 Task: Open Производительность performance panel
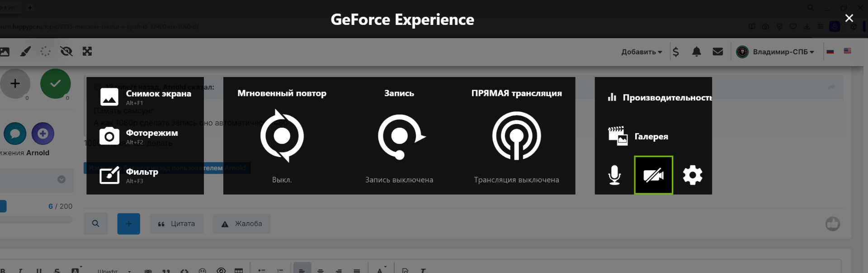click(x=660, y=97)
